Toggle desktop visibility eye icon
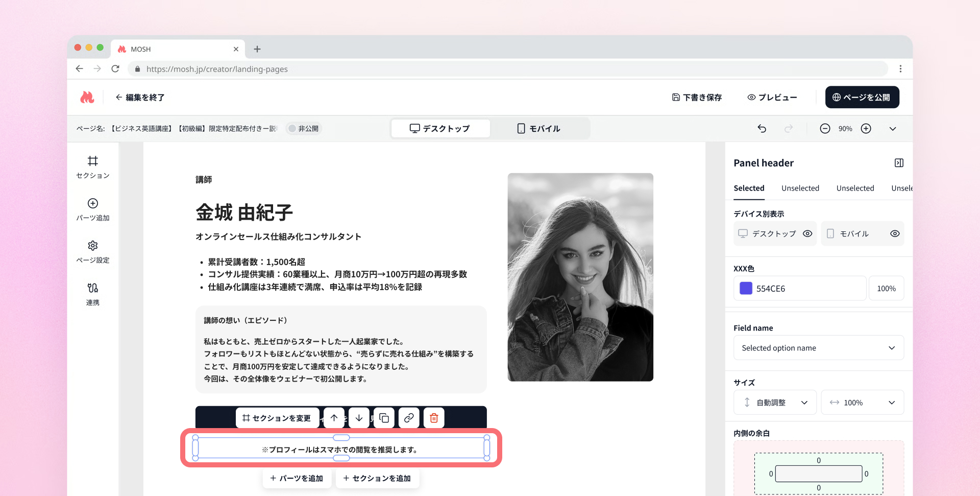Screen dimensions: 980x496 (x=807, y=233)
